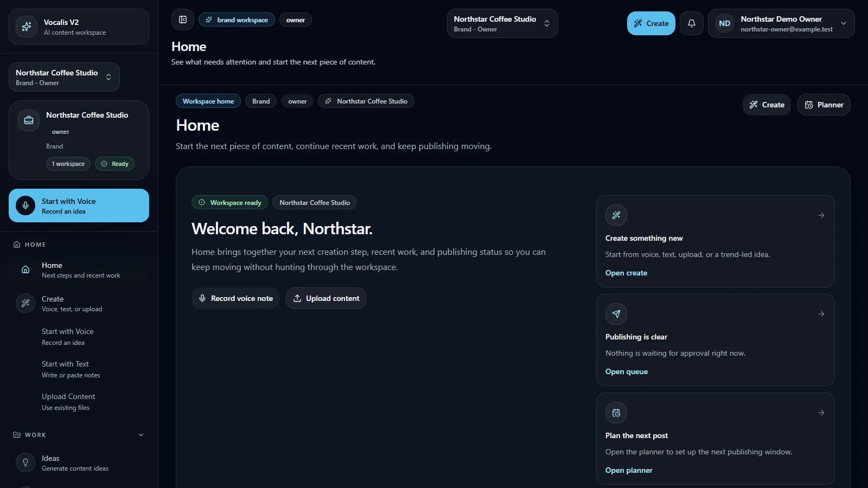Click the house icon beside Home nav item
Viewport: 868px width, 488px height.
[25, 269]
